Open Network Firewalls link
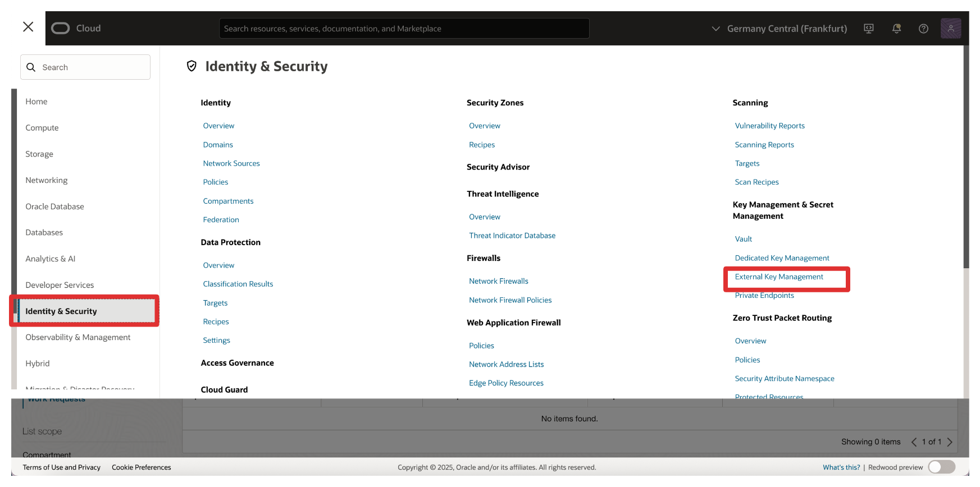The height and width of the screenshot is (487, 980). pos(498,281)
